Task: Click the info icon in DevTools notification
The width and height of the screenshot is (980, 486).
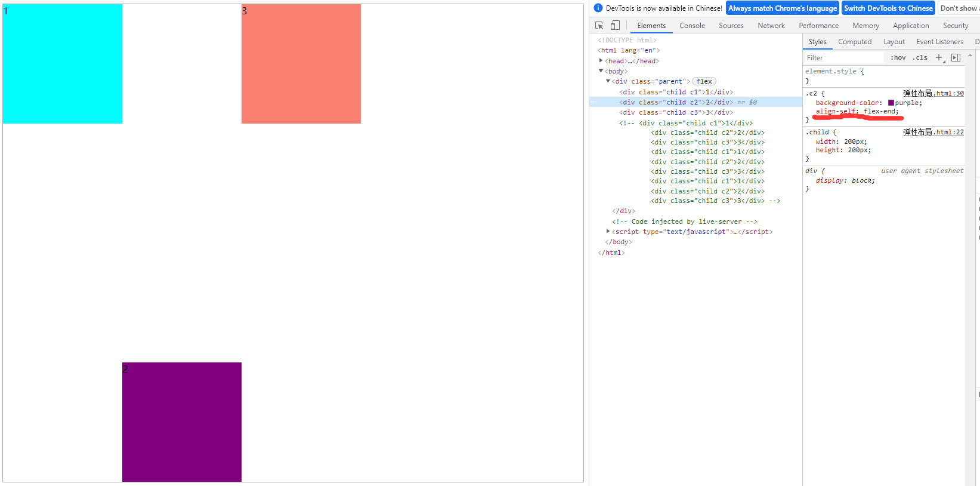Action: (x=598, y=8)
